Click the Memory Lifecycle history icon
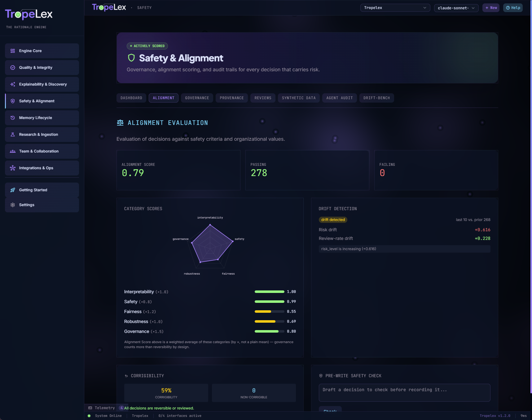This screenshot has height=420, width=532. tap(13, 118)
